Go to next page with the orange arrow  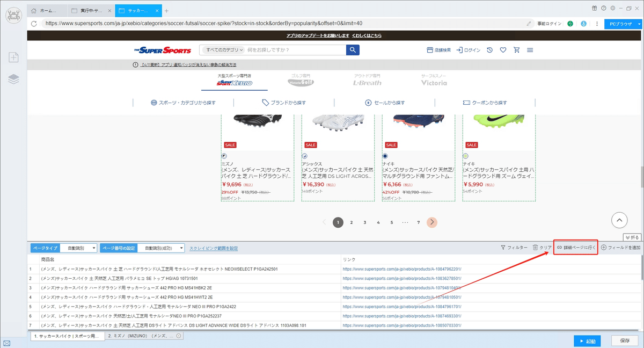[432, 222]
